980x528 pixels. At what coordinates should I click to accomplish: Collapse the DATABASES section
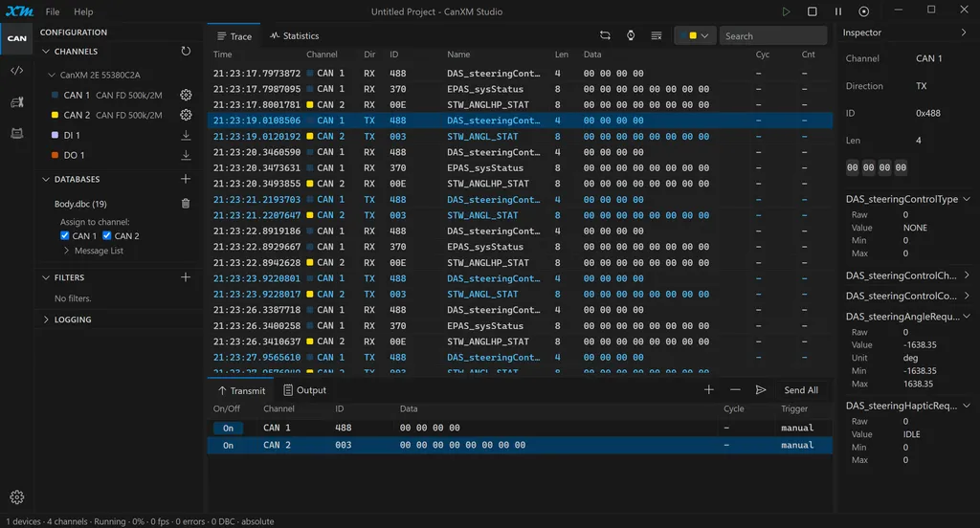[x=46, y=179]
